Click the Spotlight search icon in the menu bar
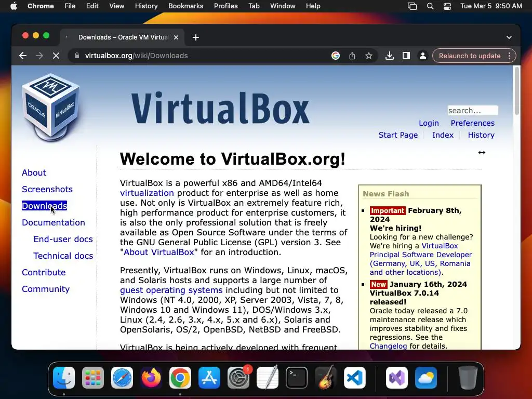Viewport: 532px width, 399px height. 430,6
